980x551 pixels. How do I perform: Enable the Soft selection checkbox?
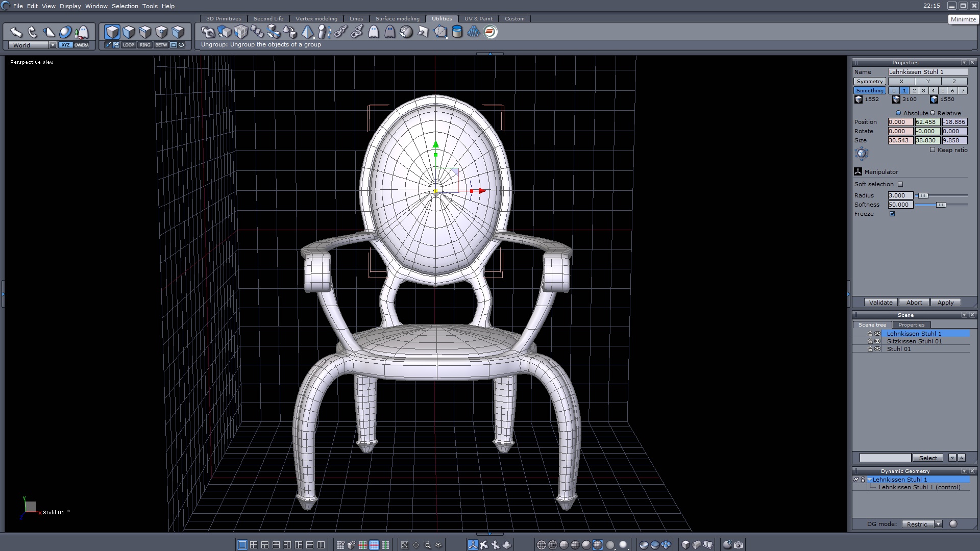pyautogui.click(x=900, y=184)
